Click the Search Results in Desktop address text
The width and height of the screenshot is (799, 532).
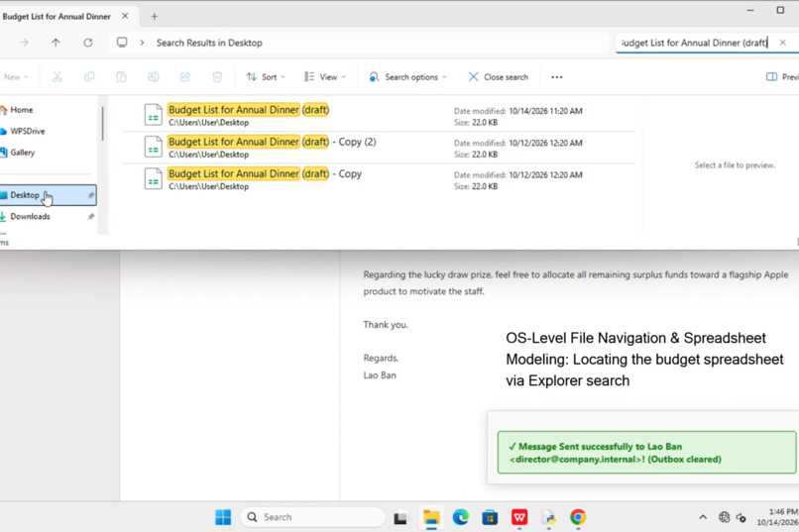coord(209,43)
